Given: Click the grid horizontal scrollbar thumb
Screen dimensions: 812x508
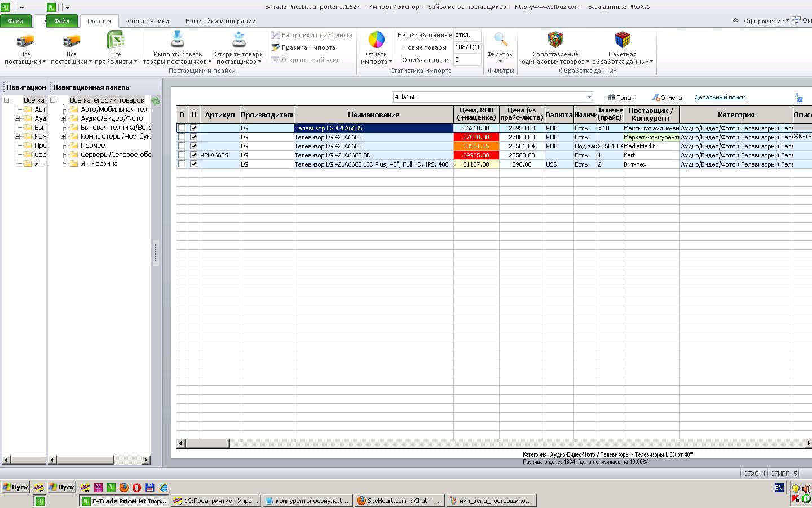Looking at the screenshot, I should click(x=207, y=444).
